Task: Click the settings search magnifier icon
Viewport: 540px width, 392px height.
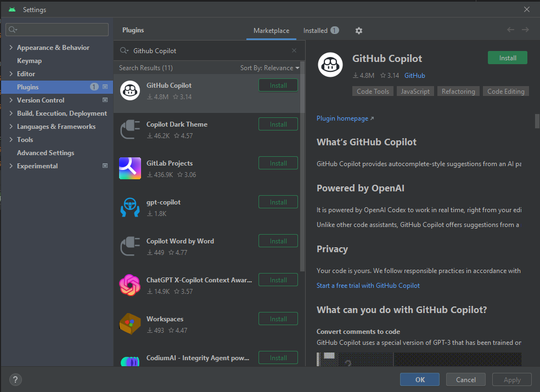Action: (13, 30)
